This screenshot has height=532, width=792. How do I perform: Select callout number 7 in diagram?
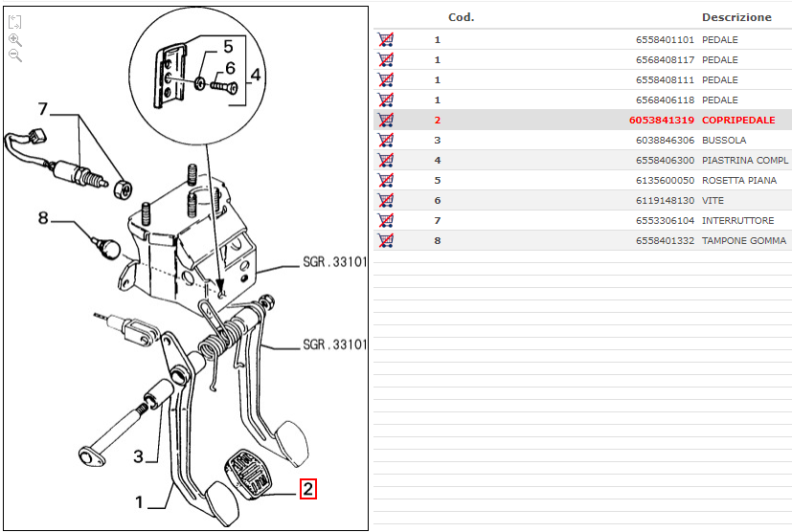point(42,108)
